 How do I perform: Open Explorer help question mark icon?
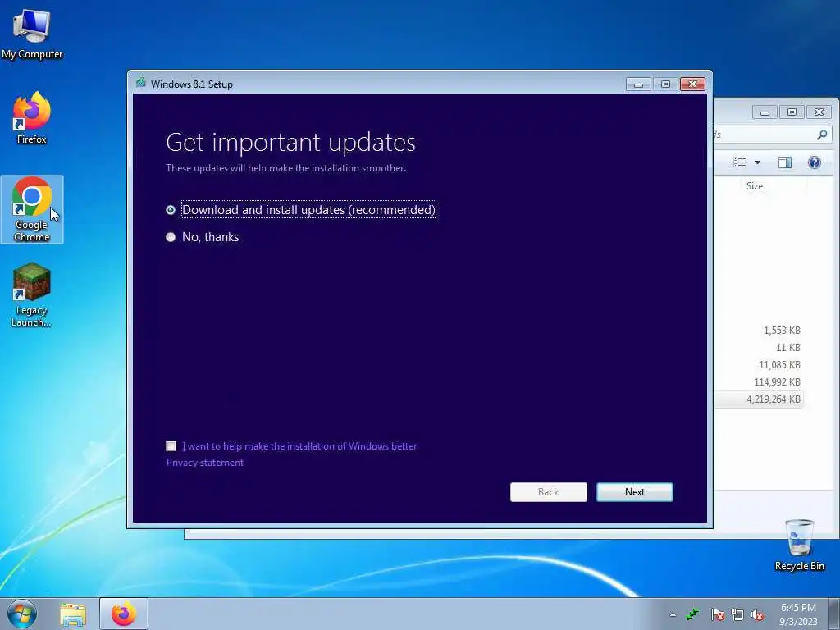point(815,162)
